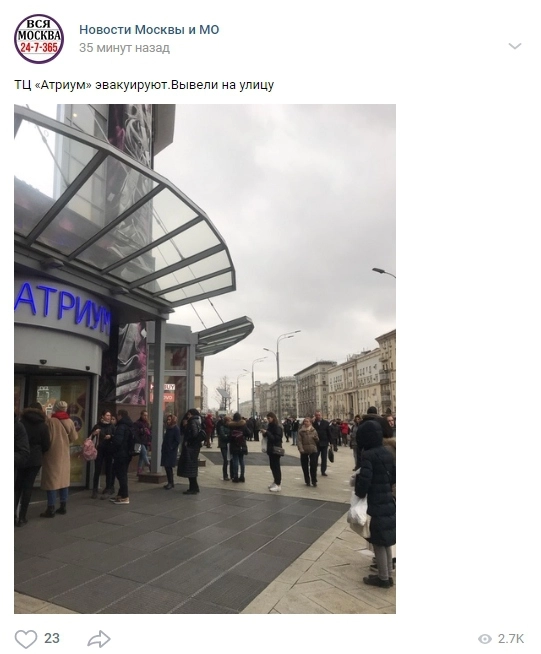
Task: Click the like count 23
Action: 52,638
